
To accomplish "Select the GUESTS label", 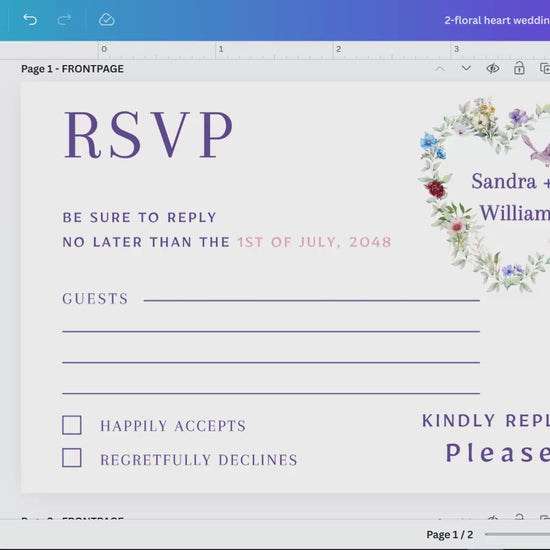I will [95, 299].
